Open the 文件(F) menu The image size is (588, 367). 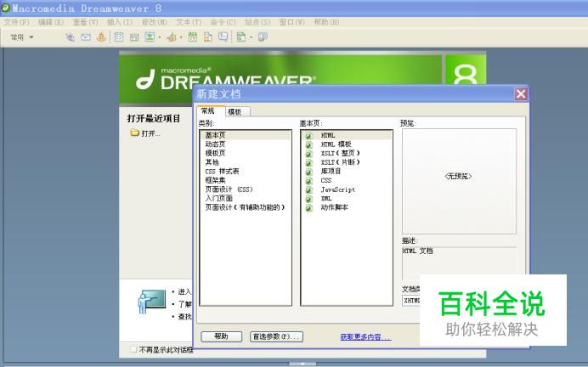16,22
